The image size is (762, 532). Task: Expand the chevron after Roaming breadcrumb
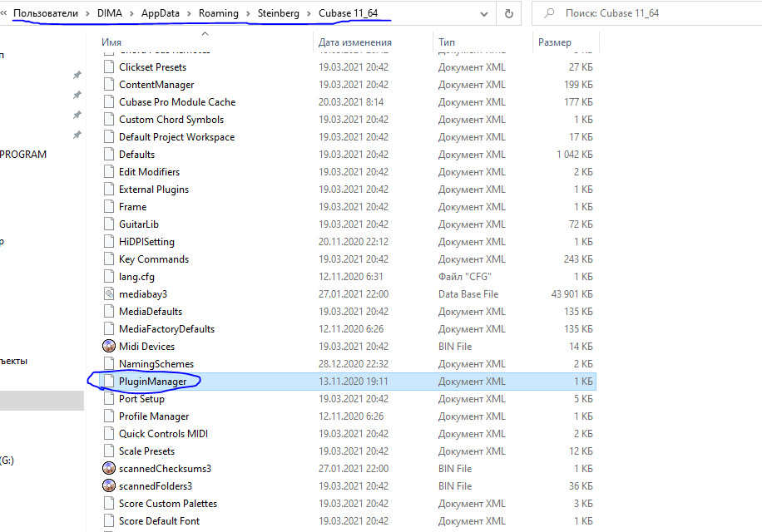click(x=248, y=13)
